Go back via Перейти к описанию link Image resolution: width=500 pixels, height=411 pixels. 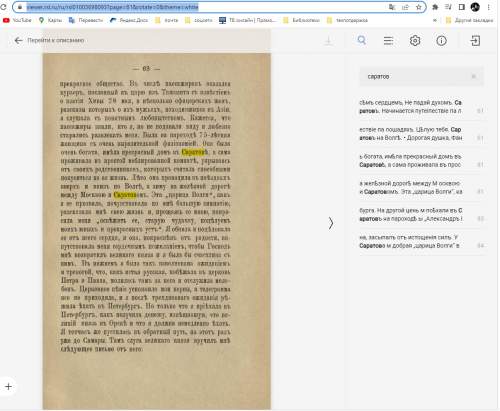49,40
